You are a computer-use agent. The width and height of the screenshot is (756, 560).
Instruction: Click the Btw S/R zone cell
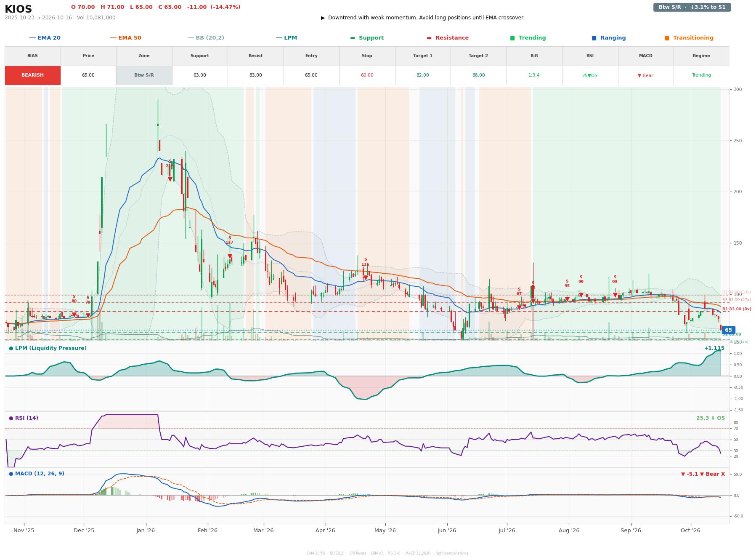[144, 75]
